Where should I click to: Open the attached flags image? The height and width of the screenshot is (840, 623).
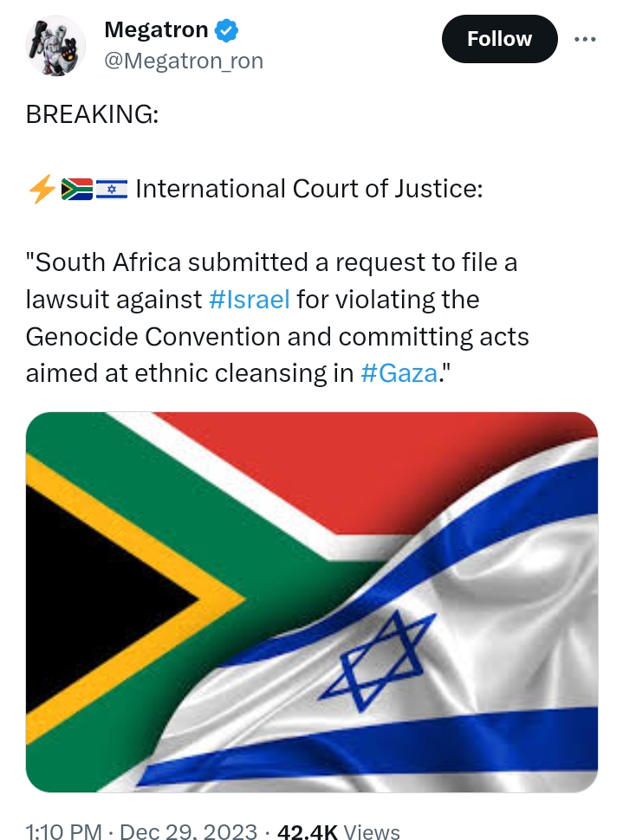coord(312,602)
